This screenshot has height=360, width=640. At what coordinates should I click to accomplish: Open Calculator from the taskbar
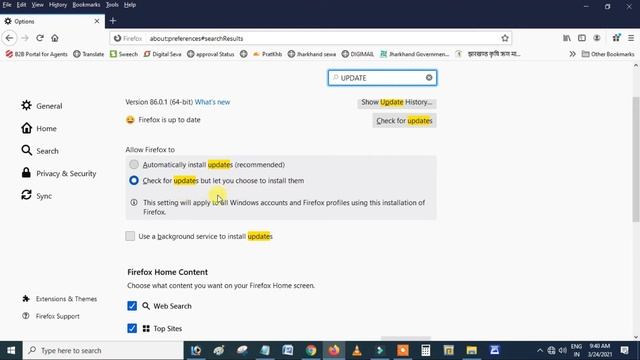[x=425, y=350]
